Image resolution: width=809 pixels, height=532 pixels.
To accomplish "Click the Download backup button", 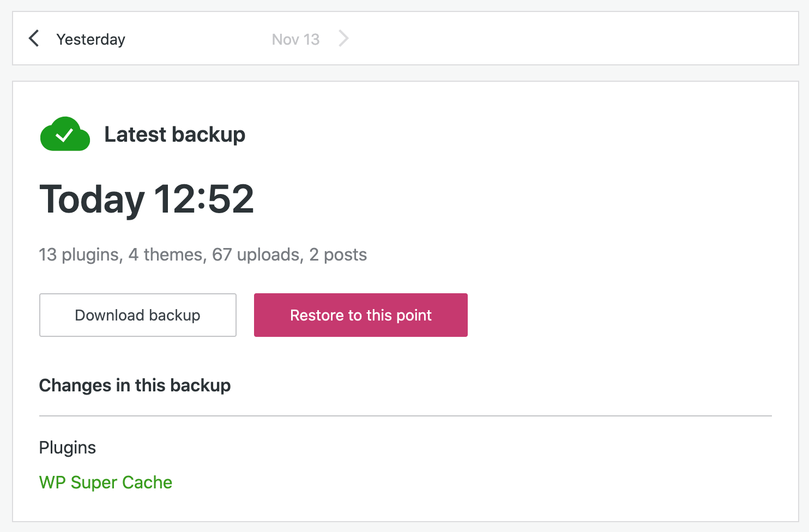I will click(x=137, y=315).
